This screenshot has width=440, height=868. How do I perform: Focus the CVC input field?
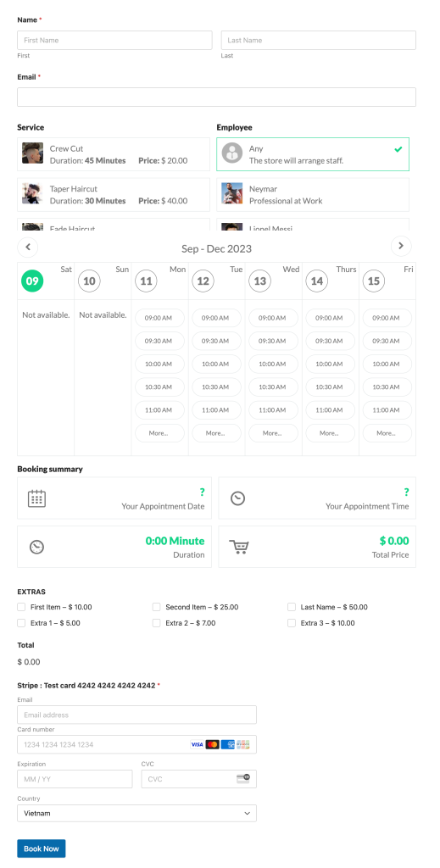pos(198,779)
